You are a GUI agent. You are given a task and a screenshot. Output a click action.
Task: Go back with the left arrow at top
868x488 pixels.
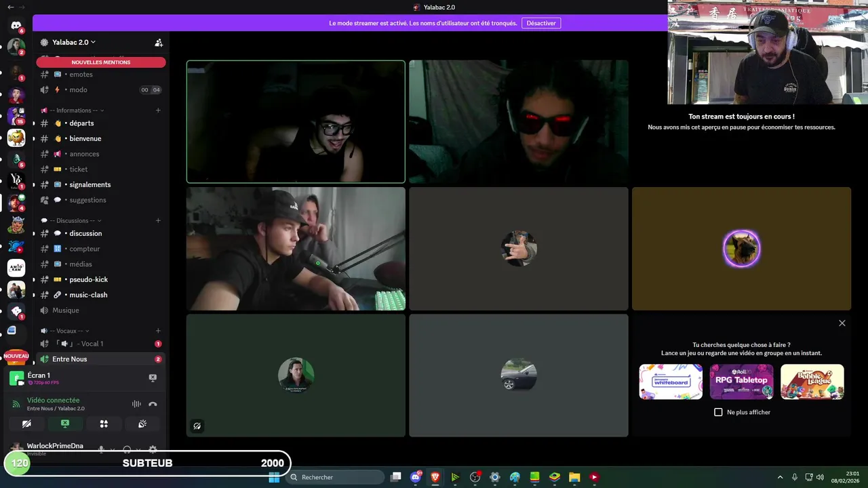pyautogui.click(x=10, y=7)
